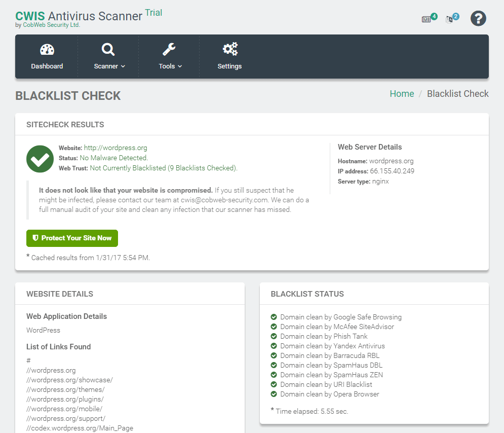The height and width of the screenshot is (433, 504).
Task: Open the Home breadcrumb link
Action: tap(402, 94)
